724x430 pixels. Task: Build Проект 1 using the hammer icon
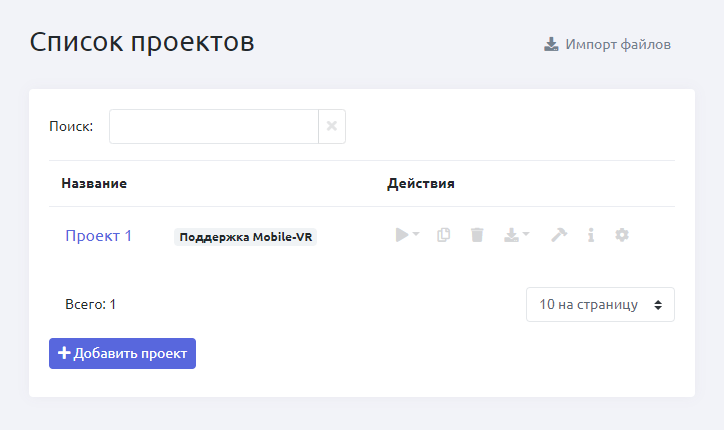(559, 235)
